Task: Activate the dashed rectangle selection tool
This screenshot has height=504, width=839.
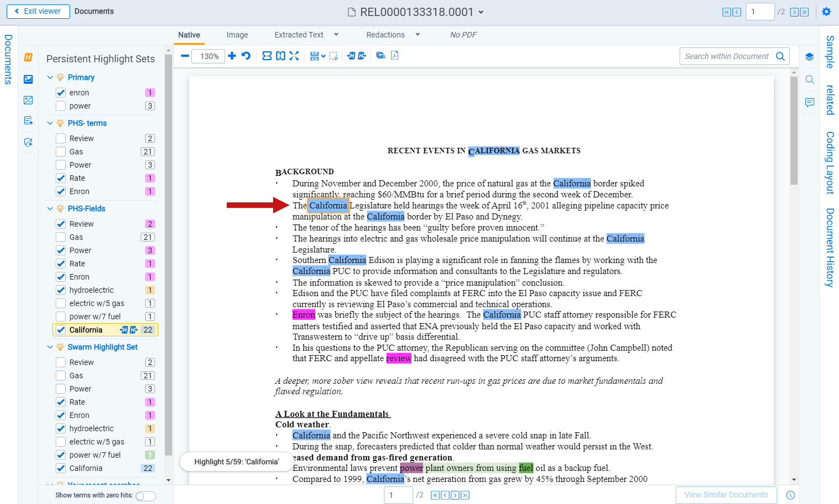Action: click(x=334, y=56)
